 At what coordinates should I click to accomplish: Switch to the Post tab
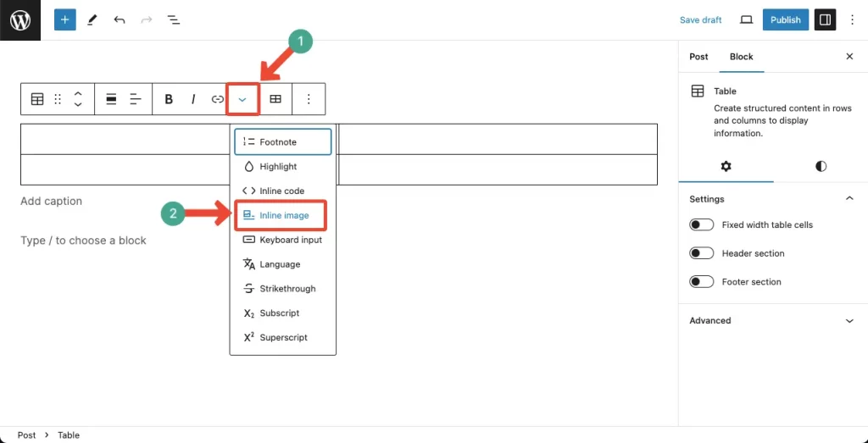click(698, 57)
